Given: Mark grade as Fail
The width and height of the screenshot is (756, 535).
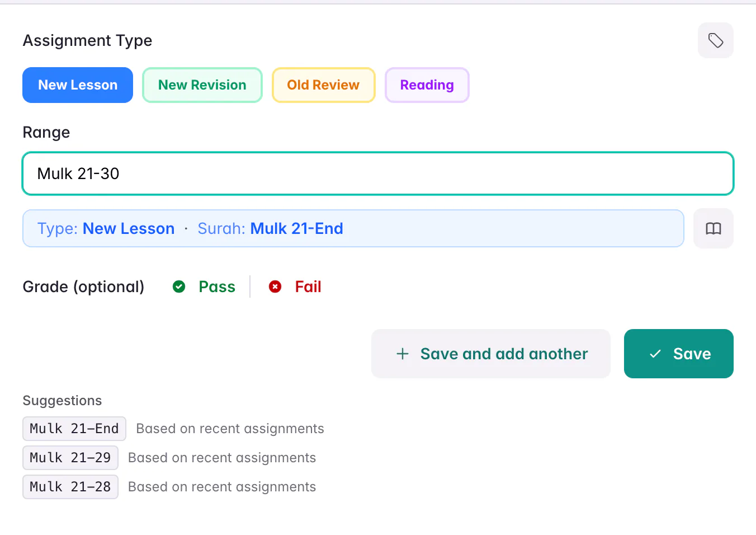Looking at the screenshot, I should click(295, 287).
